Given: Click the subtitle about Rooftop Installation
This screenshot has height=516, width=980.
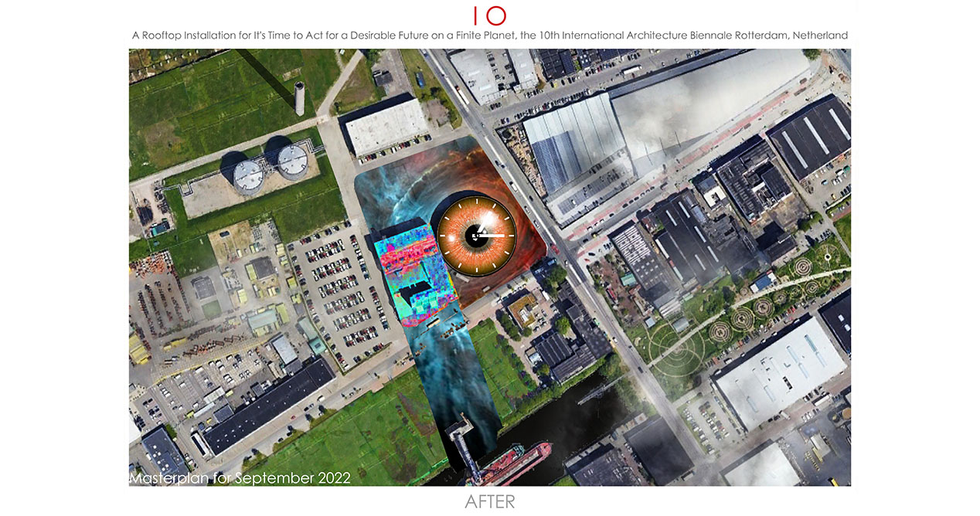Looking at the screenshot, I should coord(490,36).
